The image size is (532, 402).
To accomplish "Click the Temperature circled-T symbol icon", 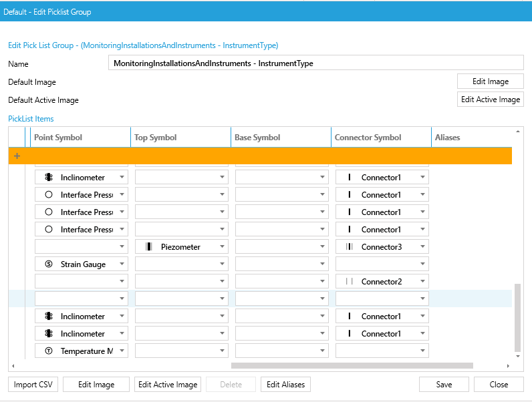I will [x=49, y=351].
